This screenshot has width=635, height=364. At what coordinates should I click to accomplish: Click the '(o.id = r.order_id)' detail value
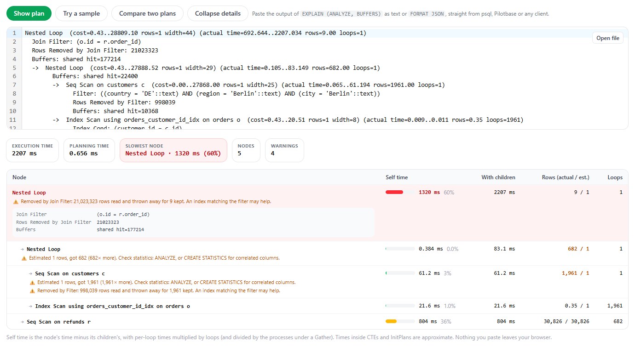123,214
